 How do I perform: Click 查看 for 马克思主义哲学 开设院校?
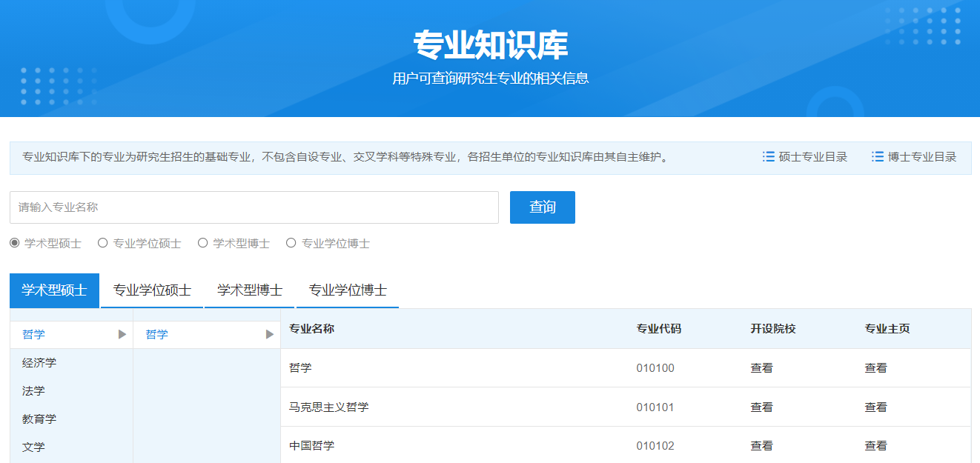click(761, 406)
